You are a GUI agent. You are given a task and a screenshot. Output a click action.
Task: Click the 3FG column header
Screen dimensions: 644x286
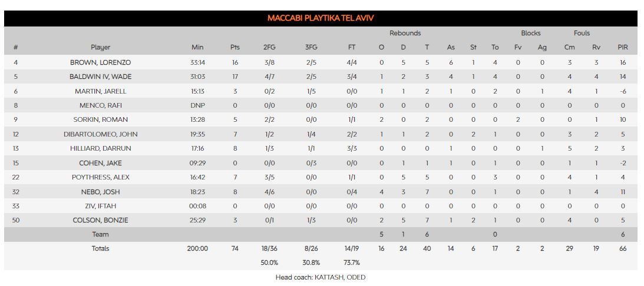[x=311, y=48]
